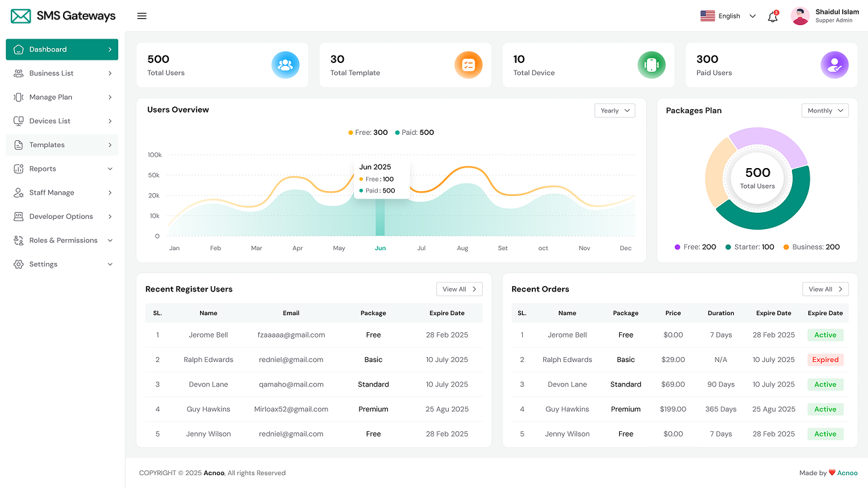Click the Devices List monitor icon
The image size is (868, 488).
tap(18, 121)
